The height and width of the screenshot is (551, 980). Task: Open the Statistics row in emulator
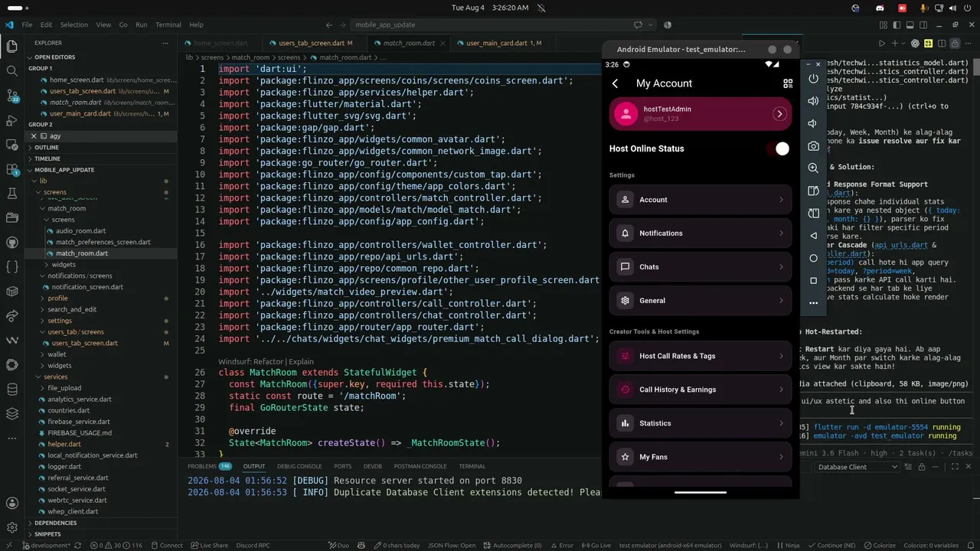[x=701, y=423]
